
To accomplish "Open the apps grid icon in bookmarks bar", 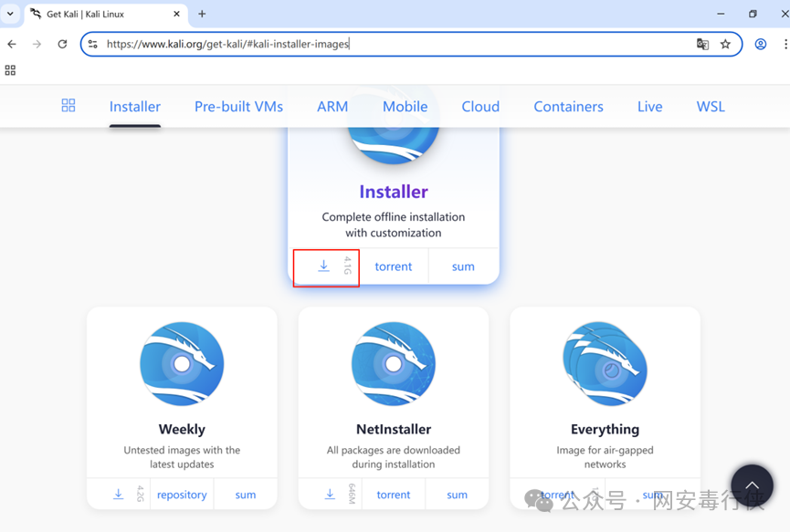I will click(x=10, y=70).
